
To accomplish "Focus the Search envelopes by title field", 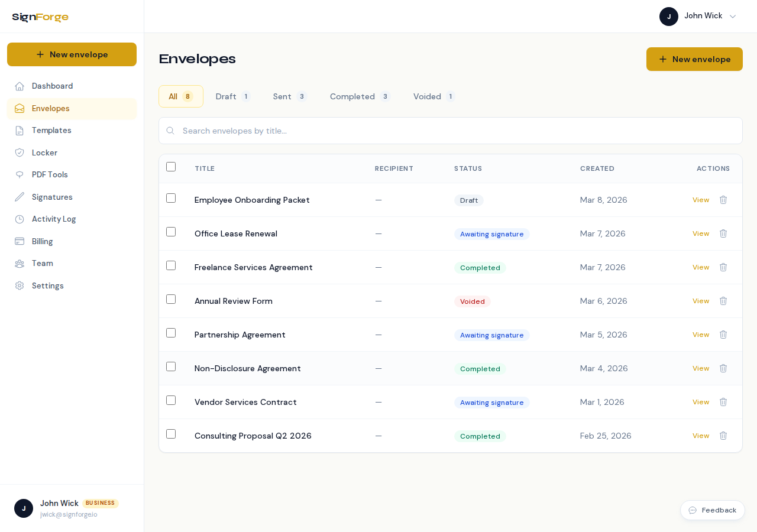I will 451,131.
